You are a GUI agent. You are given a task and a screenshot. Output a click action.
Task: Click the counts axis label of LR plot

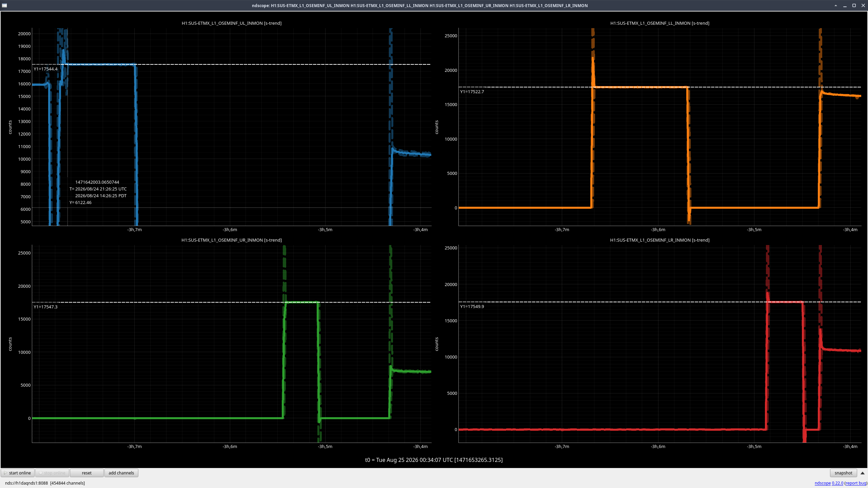[x=437, y=344]
